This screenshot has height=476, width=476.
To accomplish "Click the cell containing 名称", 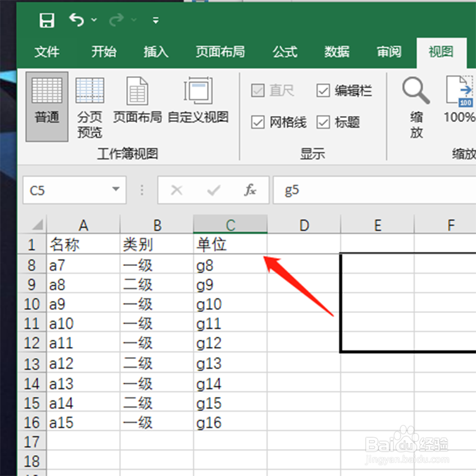I will pos(83,244).
